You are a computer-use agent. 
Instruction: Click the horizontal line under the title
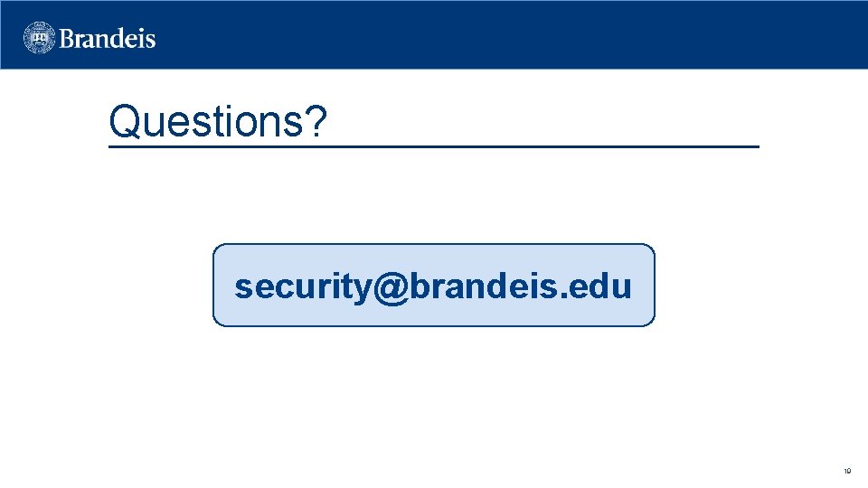pos(542,146)
